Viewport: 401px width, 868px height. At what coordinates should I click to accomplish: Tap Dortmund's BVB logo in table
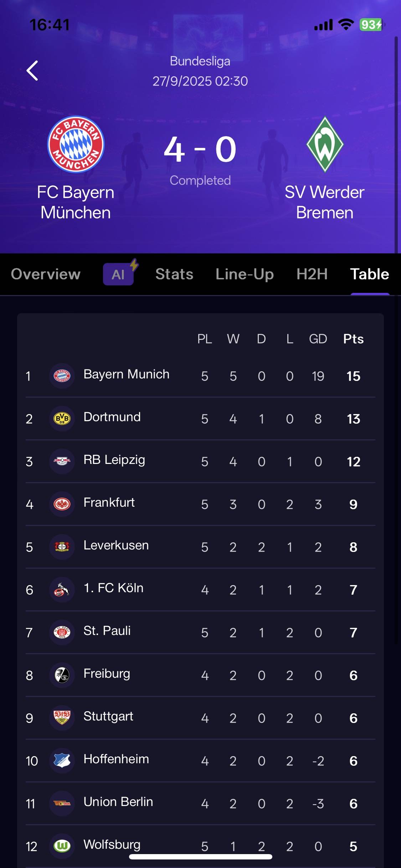click(x=62, y=418)
